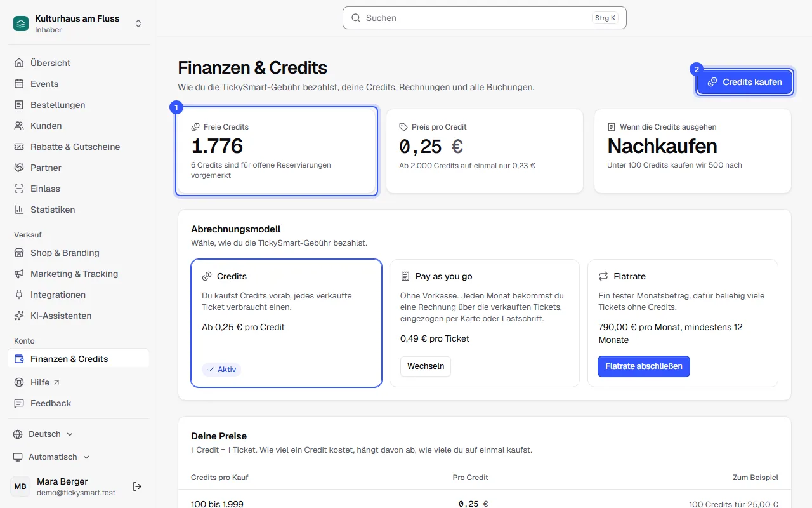This screenshot has width=812, height=508.
Task: Click the Preis pro Credit card
Action: pos(485,151)
